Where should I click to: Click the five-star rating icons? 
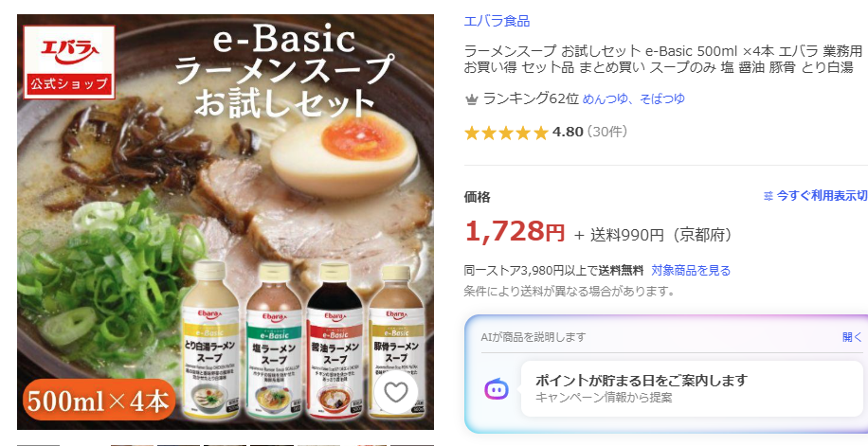coord(506,133)
